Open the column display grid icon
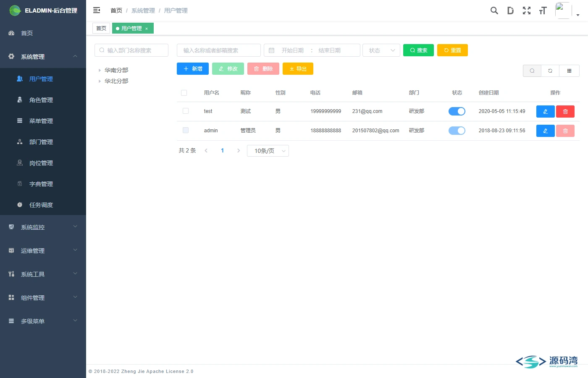This screenshot has width=588, height=378. [x=569, y=71]
